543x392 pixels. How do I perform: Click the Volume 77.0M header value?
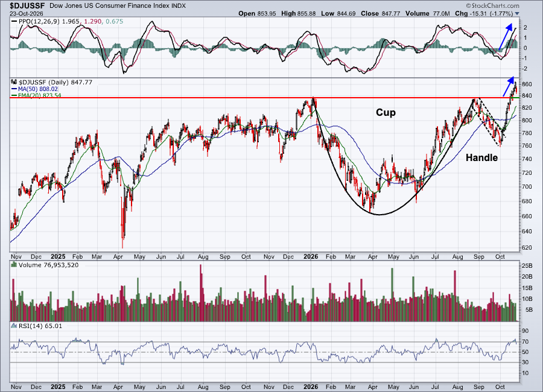(427, 13)
